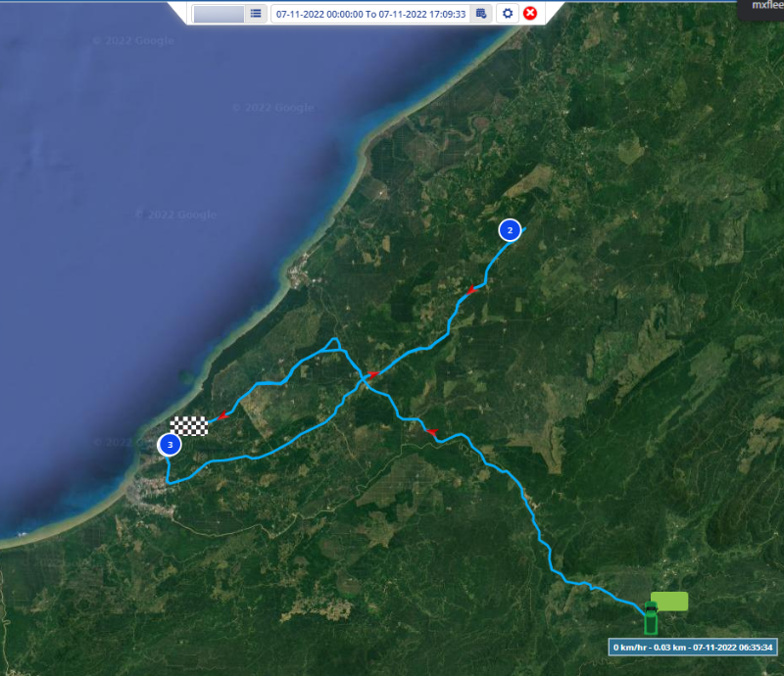This screenshot has height=676, width=784.
Task: Click the red close button in toolbar
Action: click(x=530, y=13)
